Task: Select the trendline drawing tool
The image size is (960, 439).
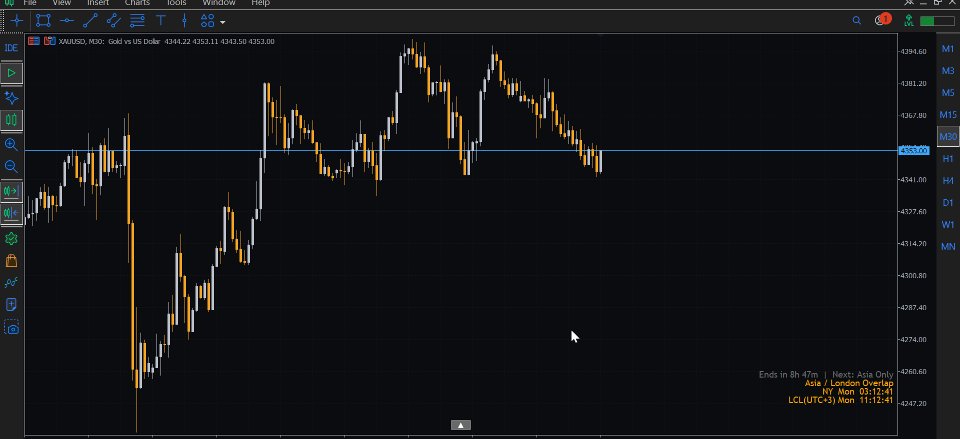Action: click(x=90, y=21)
